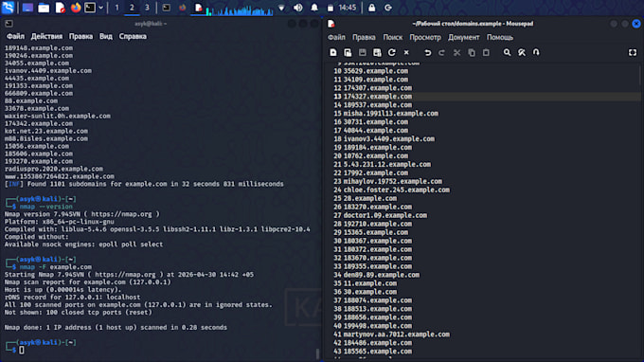Screen dimensions: 644x362
Task: Lock the screen via padlock icon
Action: pos(371,8)
